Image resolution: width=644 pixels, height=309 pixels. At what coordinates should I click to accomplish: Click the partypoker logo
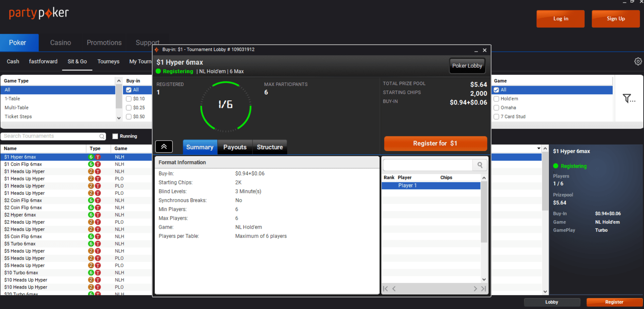pyautogui.click(x=39, y=13)
